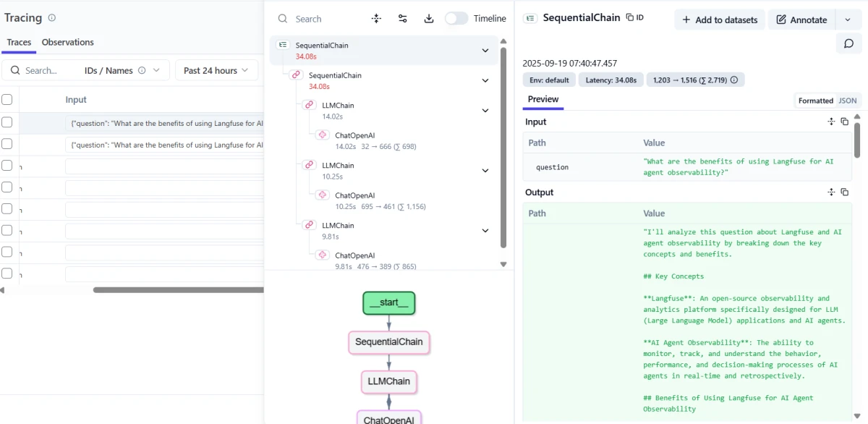Click info icon next to token count
Image resolution: width=868 pixels, height=424 pixels.
(734, 80)
